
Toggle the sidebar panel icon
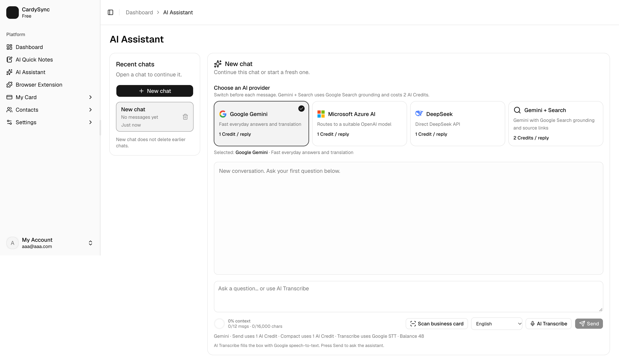pyautogui.click(x=110, y=12)
